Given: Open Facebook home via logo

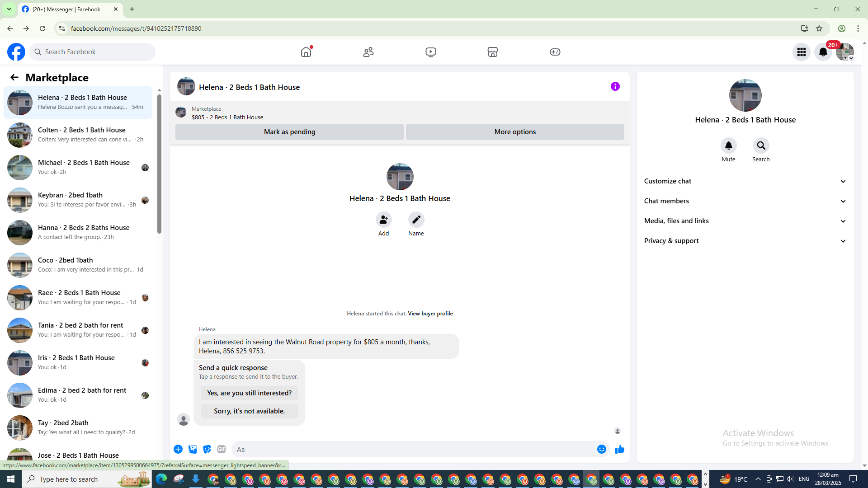Looking at the screenshot, I should pyautogui.click(x=16, y=52).
